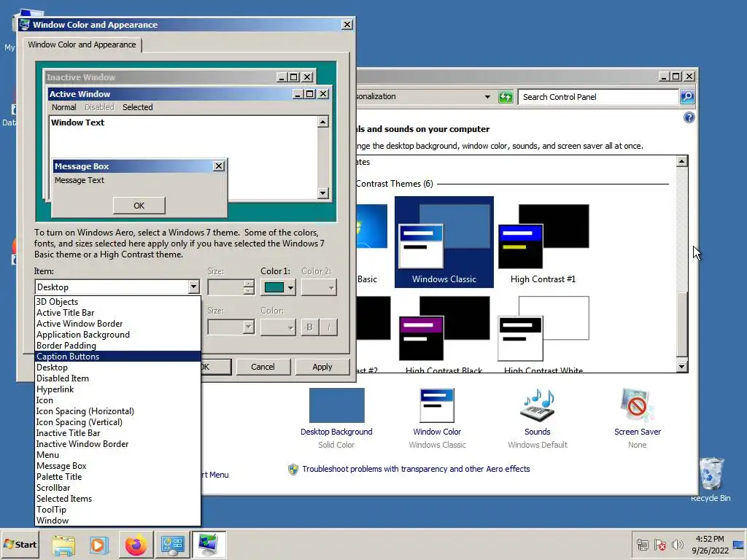The image size is (747, 560).
Task: Click the help question mark icon
Action: click(x=689, y=117)
